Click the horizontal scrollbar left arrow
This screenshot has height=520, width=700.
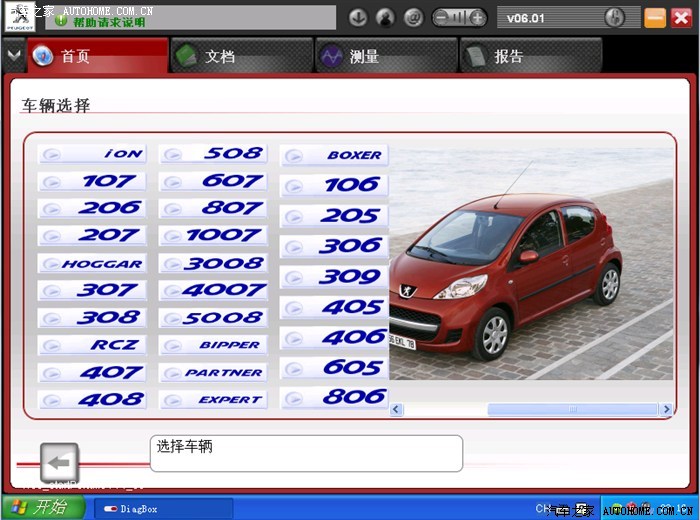[x=396, y=409]
